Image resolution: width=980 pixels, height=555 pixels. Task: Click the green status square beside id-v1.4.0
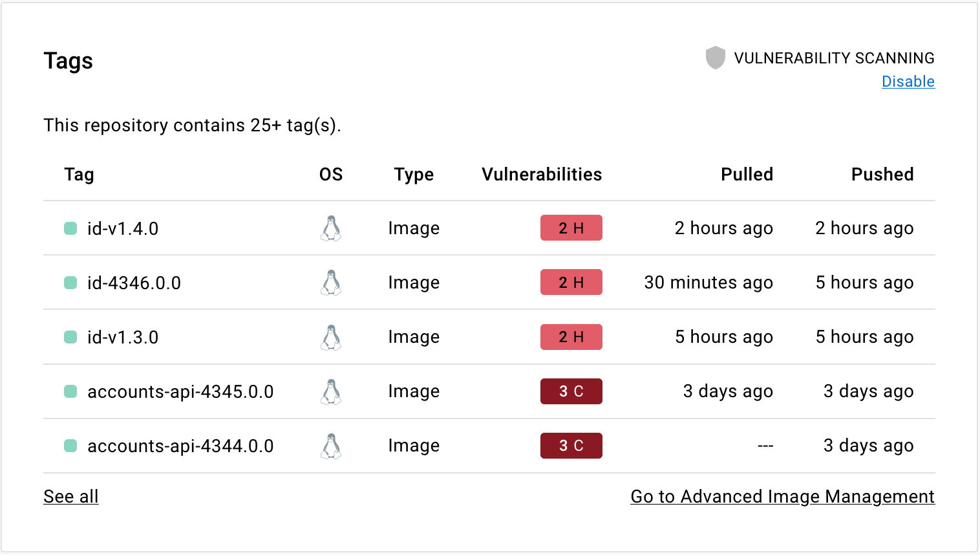pyautogui.click(x=70, y=228)
